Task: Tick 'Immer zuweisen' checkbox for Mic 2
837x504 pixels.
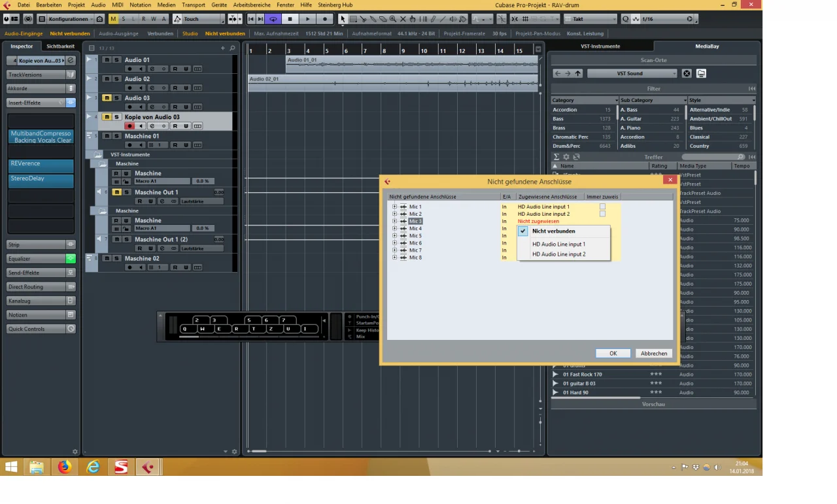Action: [x=602, y=214]
